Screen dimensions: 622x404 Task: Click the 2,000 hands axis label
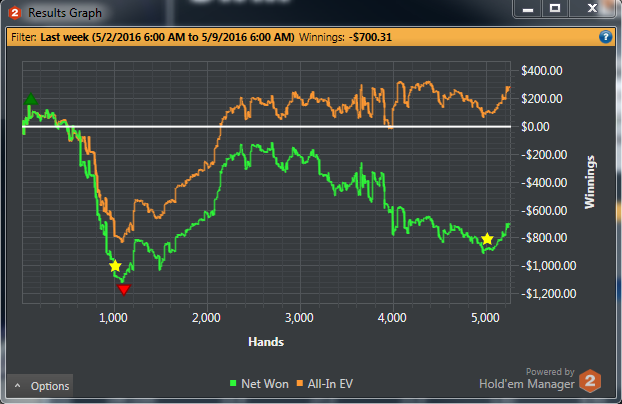click(x=206, y=318)
